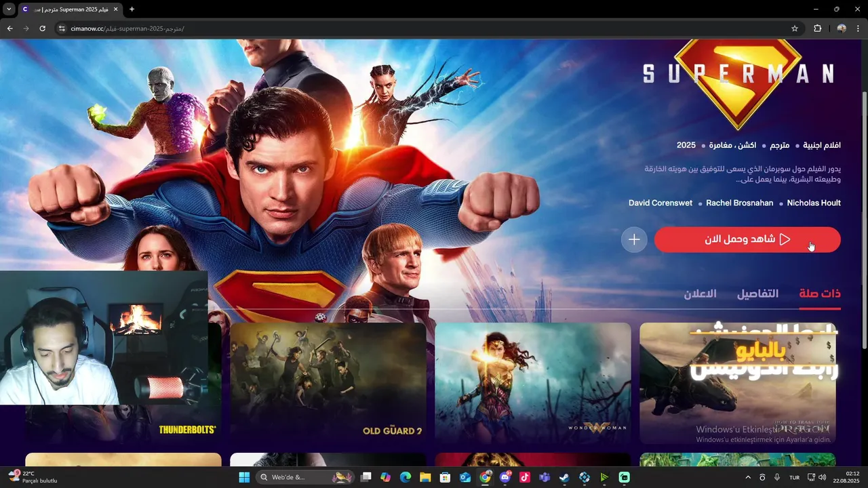Show hidden system tray icons chevron

pos(748,477)
